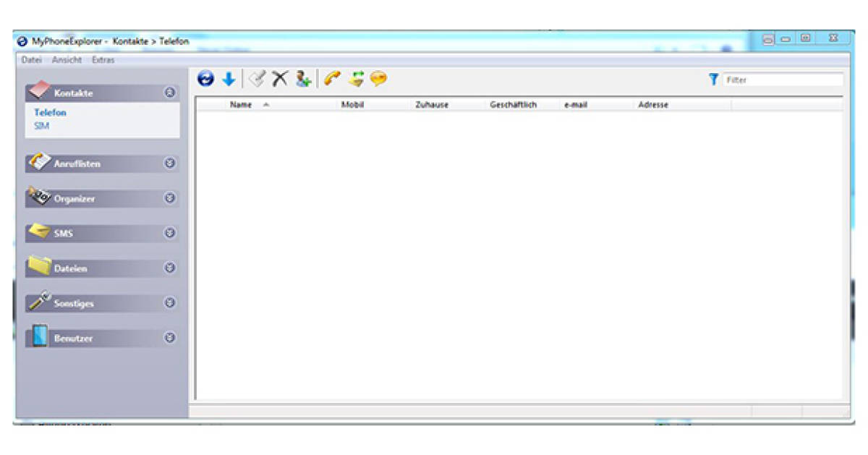Image resolution: width=868 pixels, height=455 pixels.
Task: Click the blue download arrow icon
Action: 229,79
